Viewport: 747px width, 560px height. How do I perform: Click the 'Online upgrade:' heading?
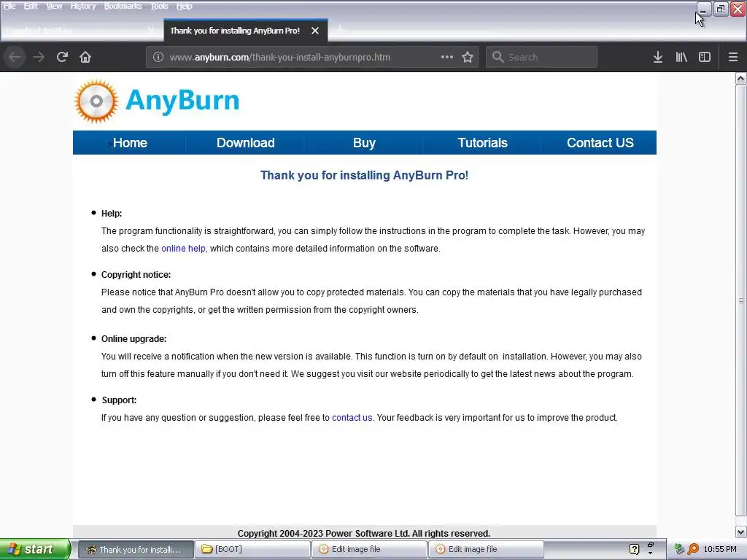click(134, 339)
